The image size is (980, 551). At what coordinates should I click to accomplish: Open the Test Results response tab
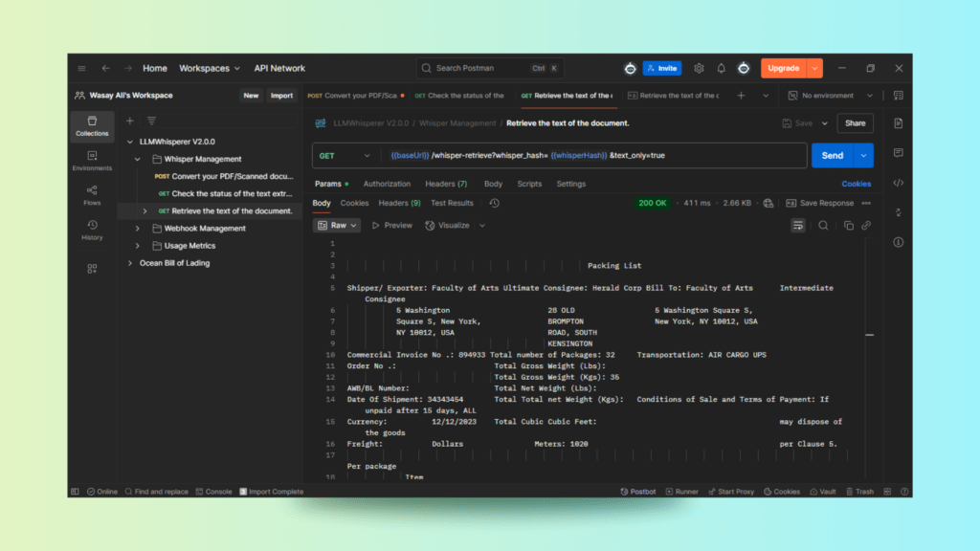click(452, 203)
